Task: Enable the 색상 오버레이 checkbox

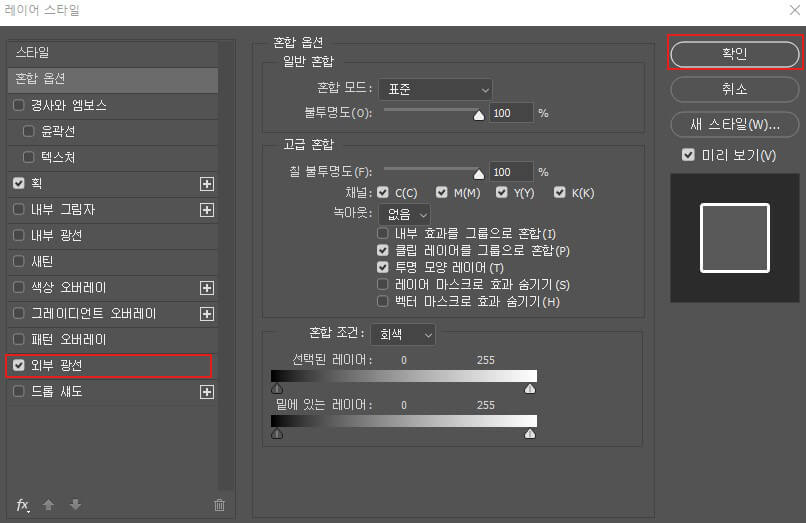Action: pyautogui.click(x=19, y=287)
